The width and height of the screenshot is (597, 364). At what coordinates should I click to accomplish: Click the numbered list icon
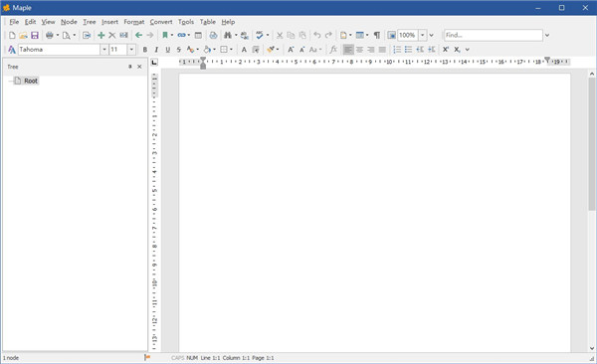click(x=397, y=50)
